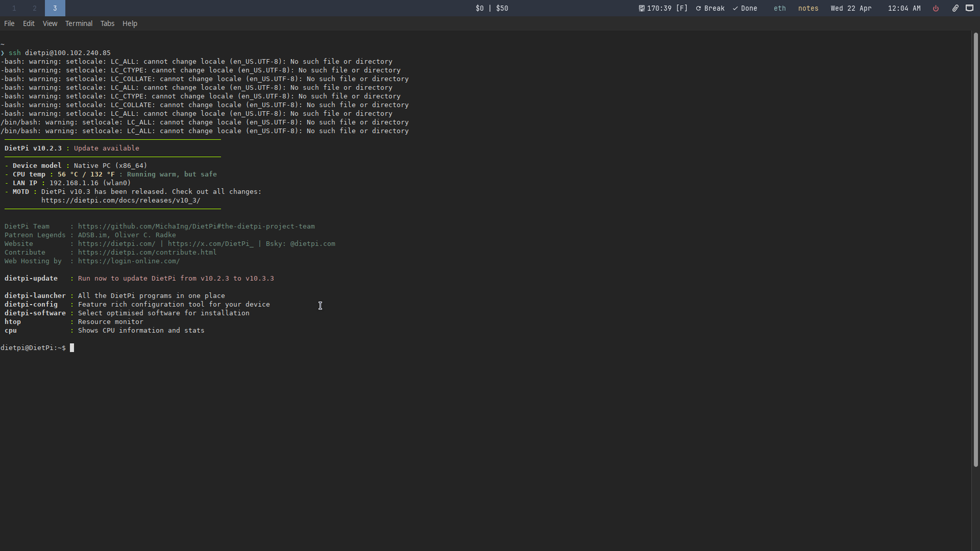Viewport: 980px width, 551px height.
Task: Click the ssh dietpi@100.102.240.85 command line
Action: (59, 53)
